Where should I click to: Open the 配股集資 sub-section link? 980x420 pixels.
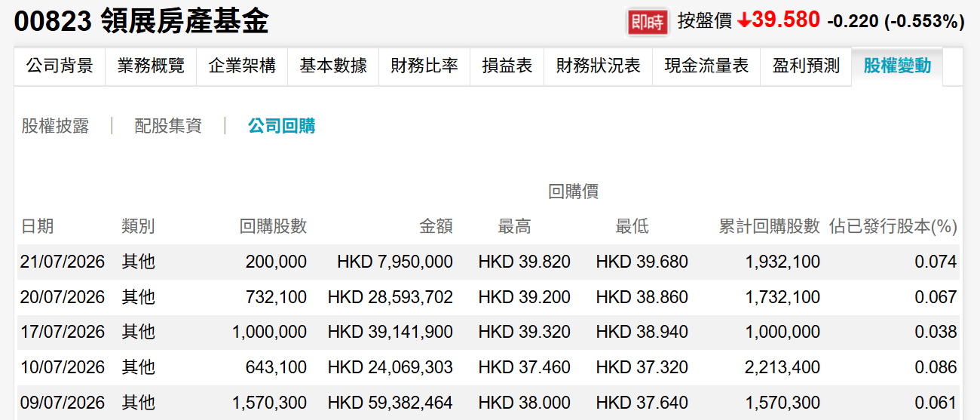pos(168,126)
